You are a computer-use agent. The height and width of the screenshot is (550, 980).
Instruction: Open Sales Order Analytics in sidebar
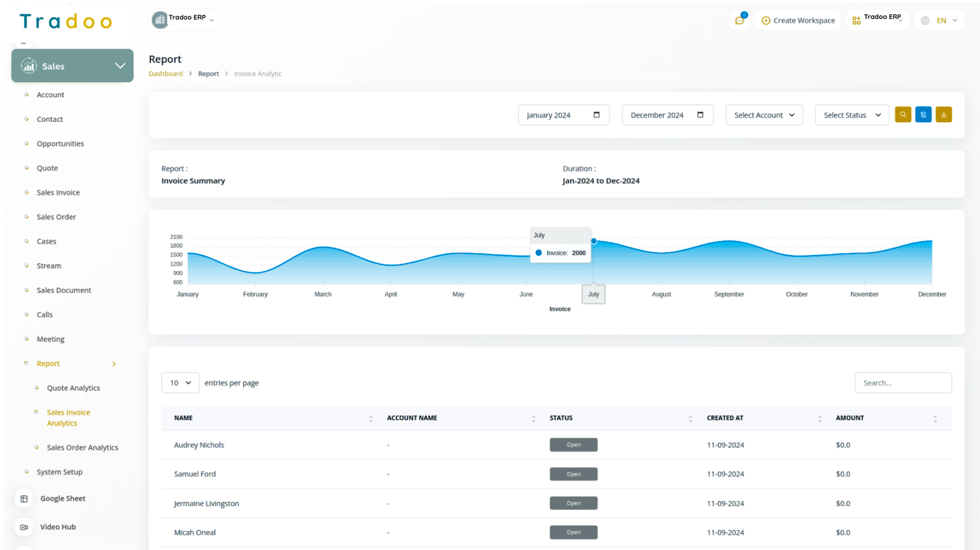pos(82,448)
